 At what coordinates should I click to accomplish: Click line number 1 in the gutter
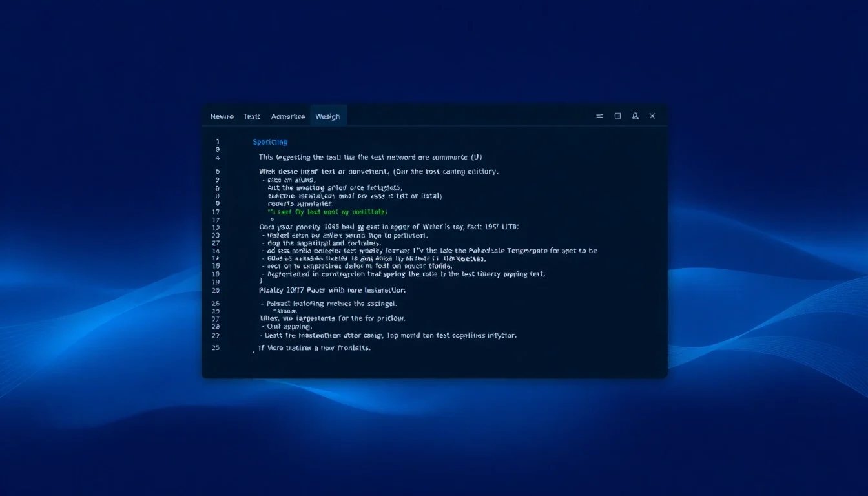[218, 141]
